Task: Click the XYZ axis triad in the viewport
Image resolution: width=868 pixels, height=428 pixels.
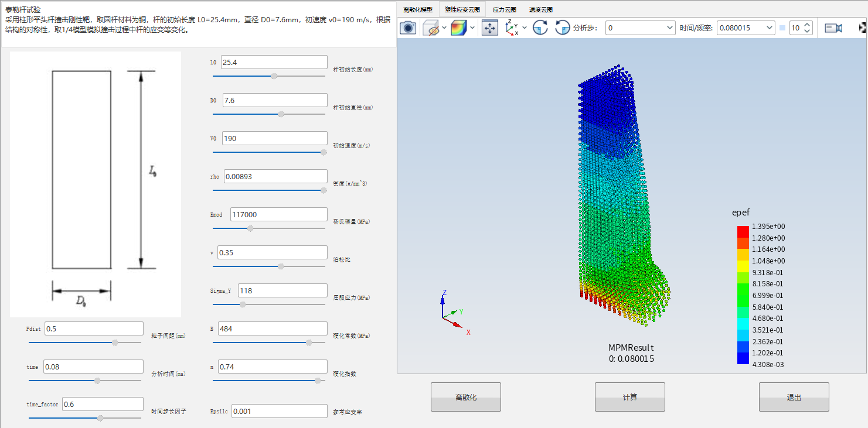Action: coord(455,311)
